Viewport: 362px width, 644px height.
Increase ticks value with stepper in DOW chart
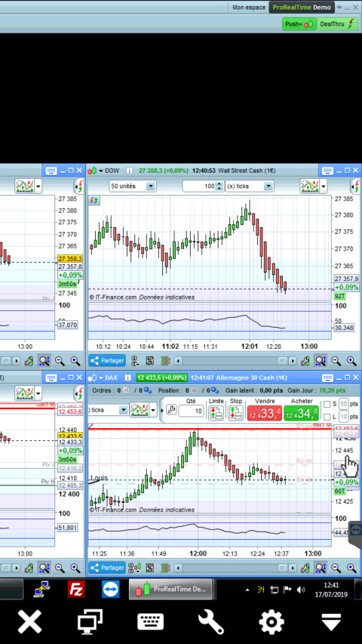219,184
